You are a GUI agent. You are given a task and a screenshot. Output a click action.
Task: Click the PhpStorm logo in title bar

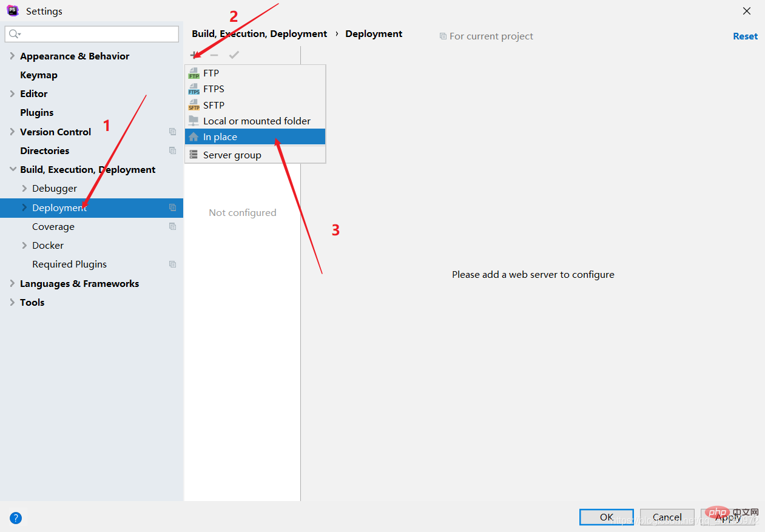coord(13,11)
